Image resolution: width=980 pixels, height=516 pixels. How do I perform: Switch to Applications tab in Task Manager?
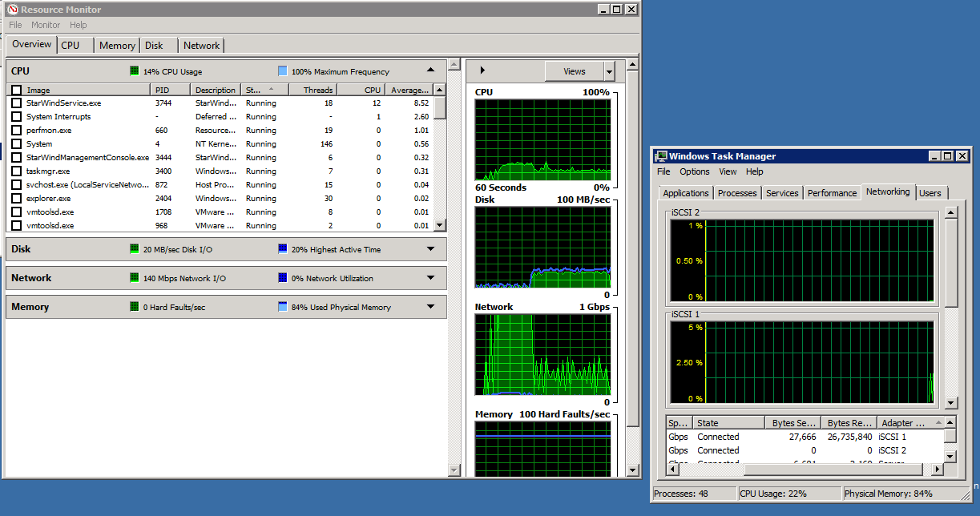pyautogui.click(x=686, y=193)
